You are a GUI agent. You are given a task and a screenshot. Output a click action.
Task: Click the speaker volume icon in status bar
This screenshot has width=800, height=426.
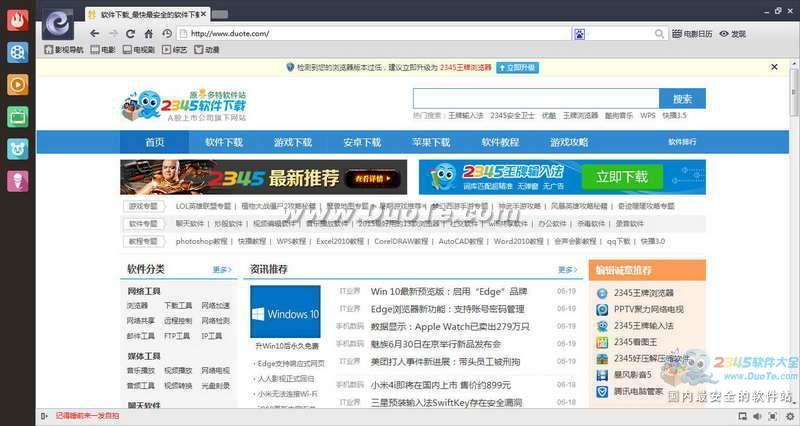point(757,416)
